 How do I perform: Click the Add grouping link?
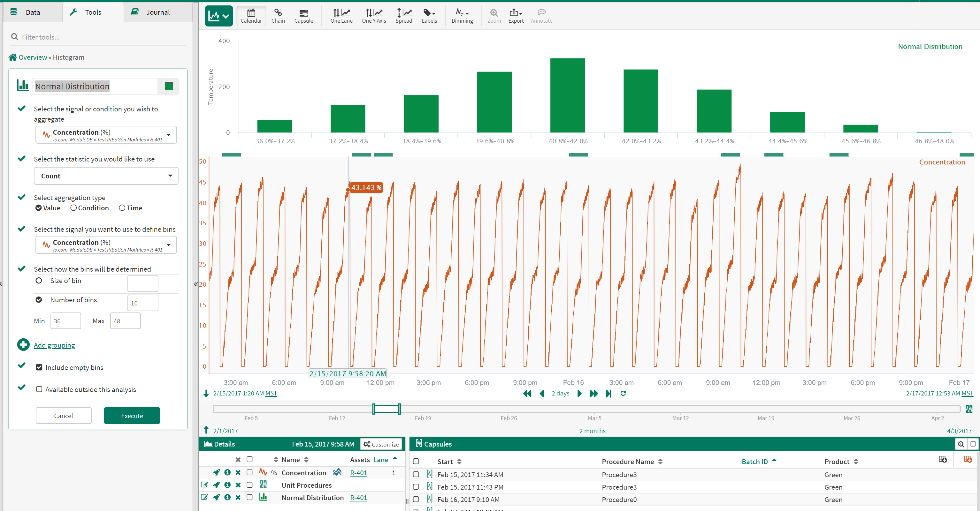coord(54,345)
